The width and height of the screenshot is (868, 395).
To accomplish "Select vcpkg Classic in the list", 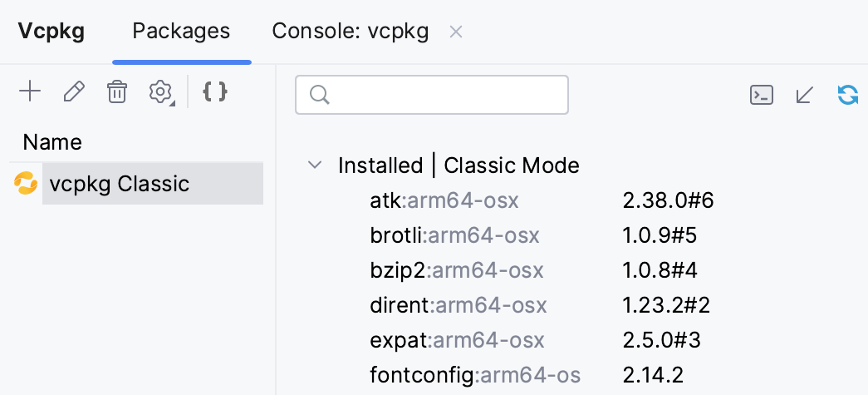I will click(x=120, y=184).
